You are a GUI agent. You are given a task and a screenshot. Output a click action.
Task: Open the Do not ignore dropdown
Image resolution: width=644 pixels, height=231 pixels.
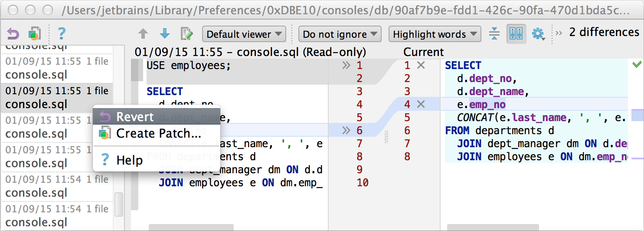tap(340, 34)
